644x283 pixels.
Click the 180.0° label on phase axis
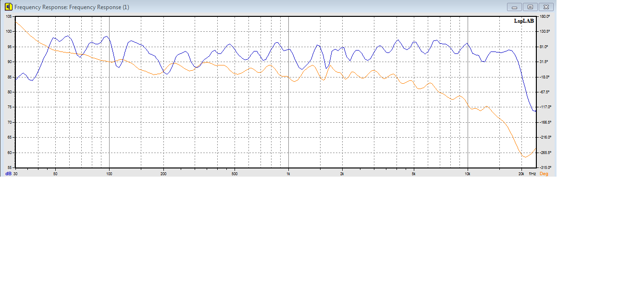point(544,16)
